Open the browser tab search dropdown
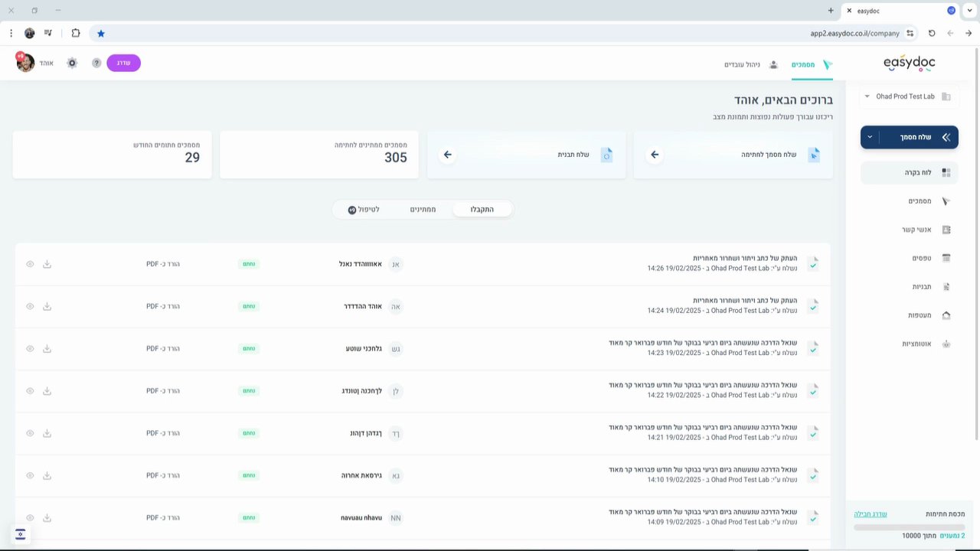 point(969,11)
